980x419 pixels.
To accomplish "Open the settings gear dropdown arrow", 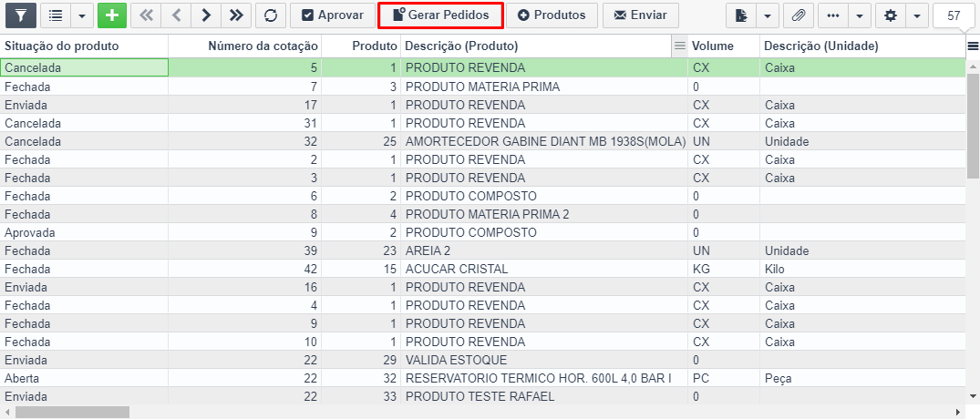I will click(916, 15).
